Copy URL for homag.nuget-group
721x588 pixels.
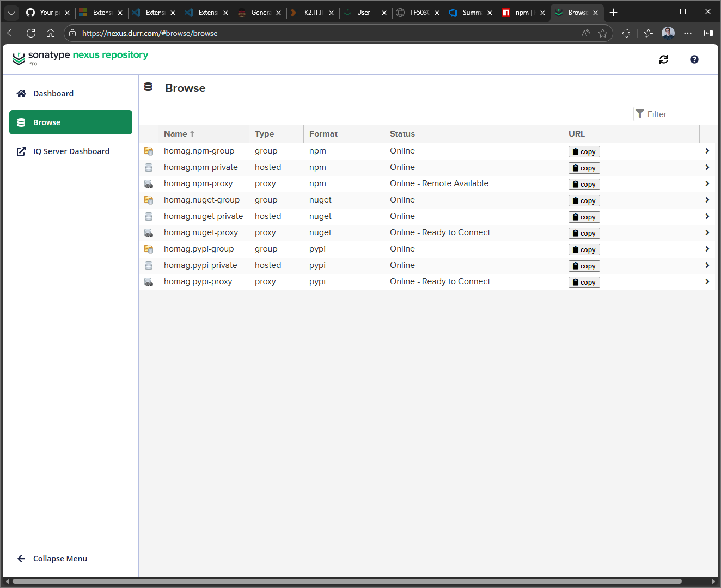584,201
